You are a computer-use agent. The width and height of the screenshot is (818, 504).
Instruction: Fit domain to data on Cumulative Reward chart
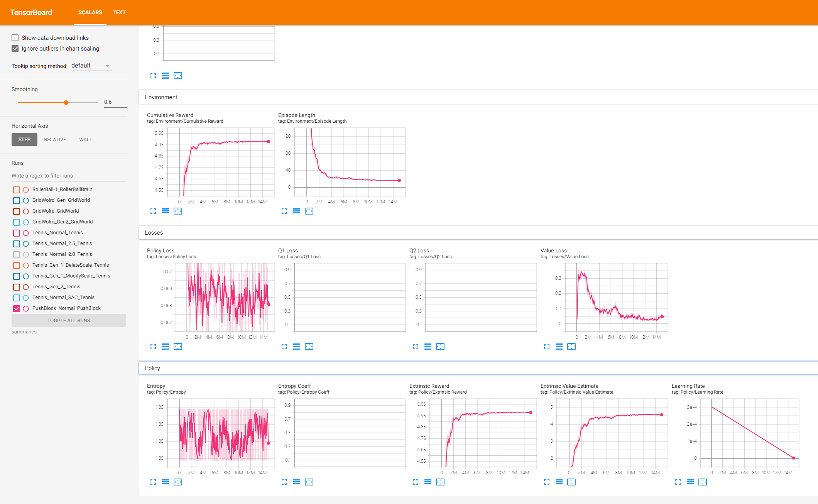[x=178, y=211]
